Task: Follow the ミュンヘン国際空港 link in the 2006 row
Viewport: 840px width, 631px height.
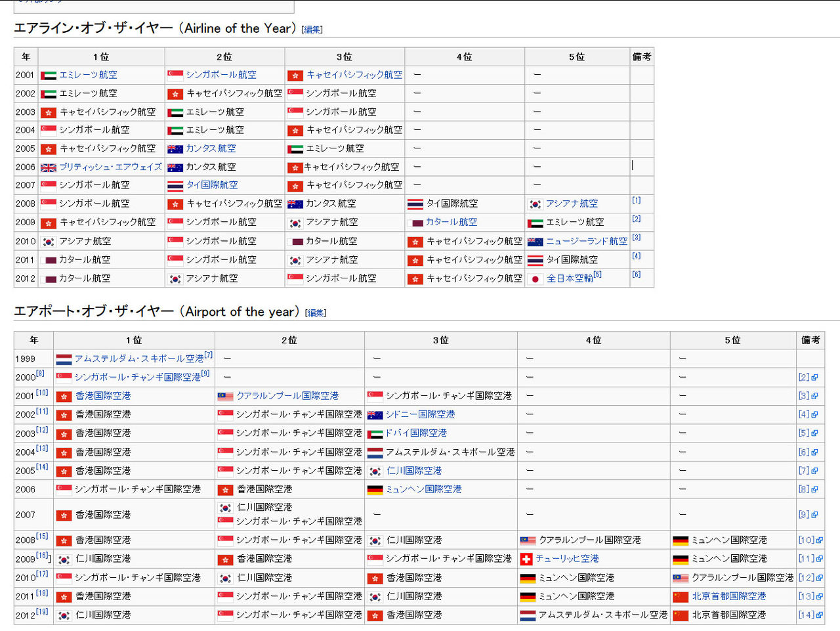Action: pyautogui.click(x=423, y=489)
